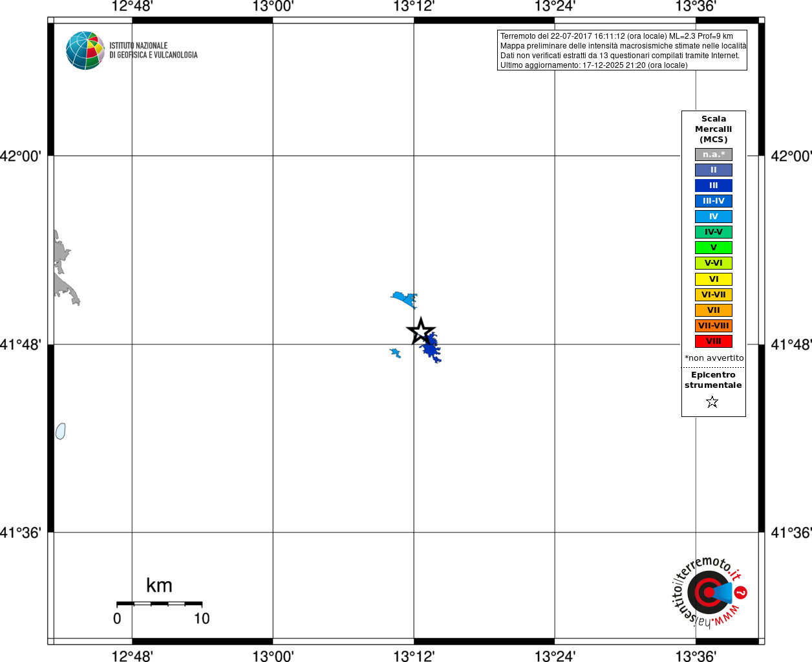The height and width of the screenshot is (662, 812).
Task: Click the earthquake info text box
Action: 622,50
